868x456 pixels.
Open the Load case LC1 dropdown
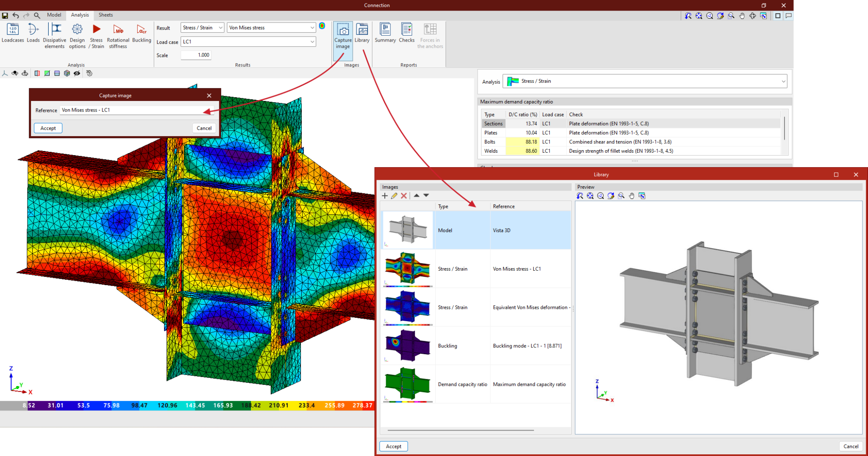pyautogui.click(x=312, y=42)
